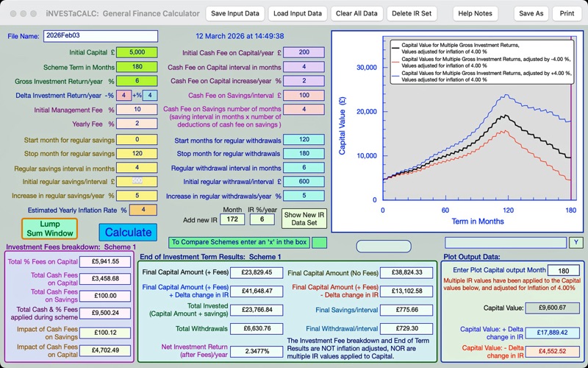588x368 pixels.
Task: Click the purple month marker line on chart
Action: 571,118
